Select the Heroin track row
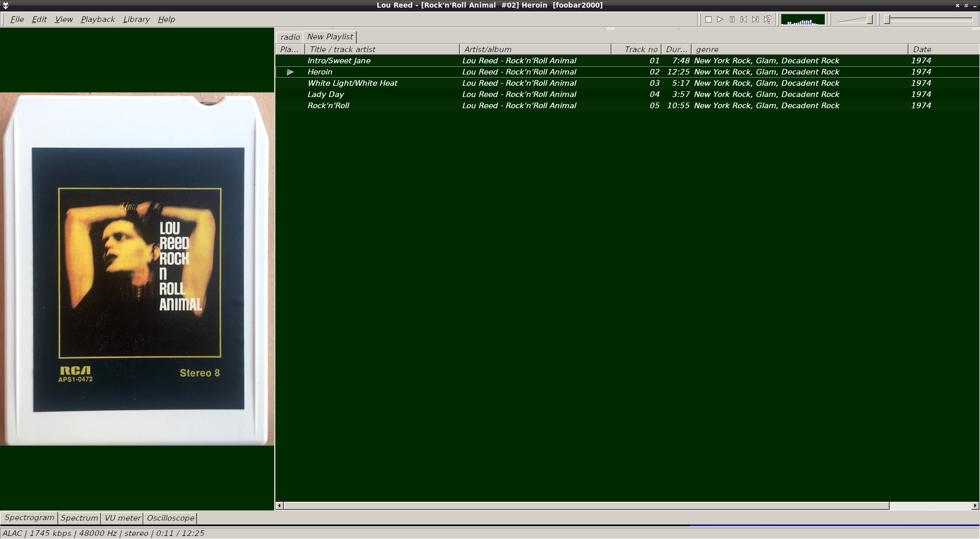980x539 pixels. [627, 72]
